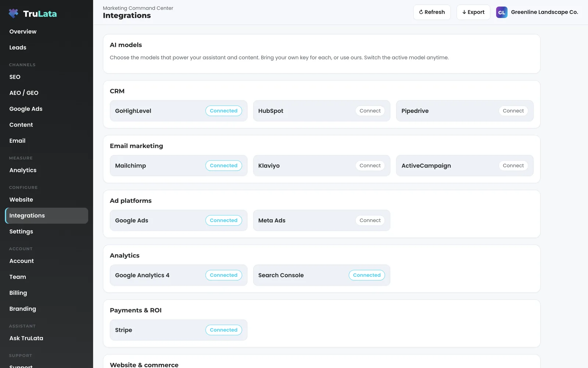Open Ask TruLata assistant
588x368 pixels.
(46, 338)
